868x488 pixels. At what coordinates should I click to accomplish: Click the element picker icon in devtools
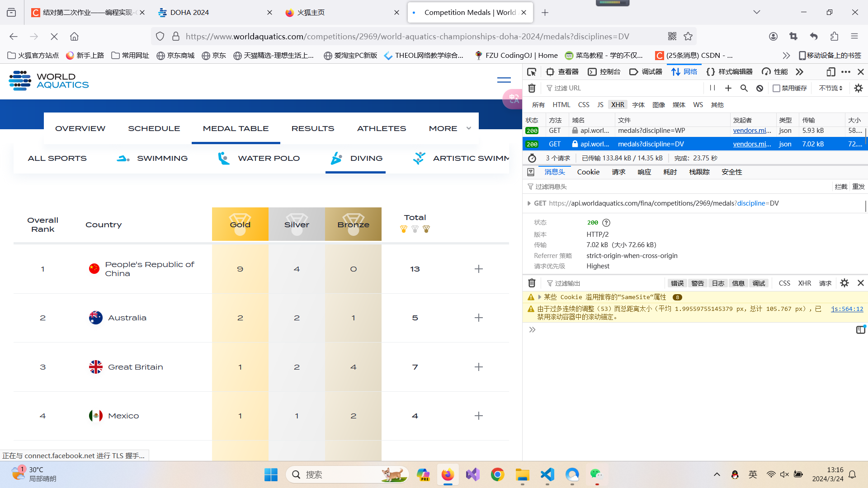point(532,72)
